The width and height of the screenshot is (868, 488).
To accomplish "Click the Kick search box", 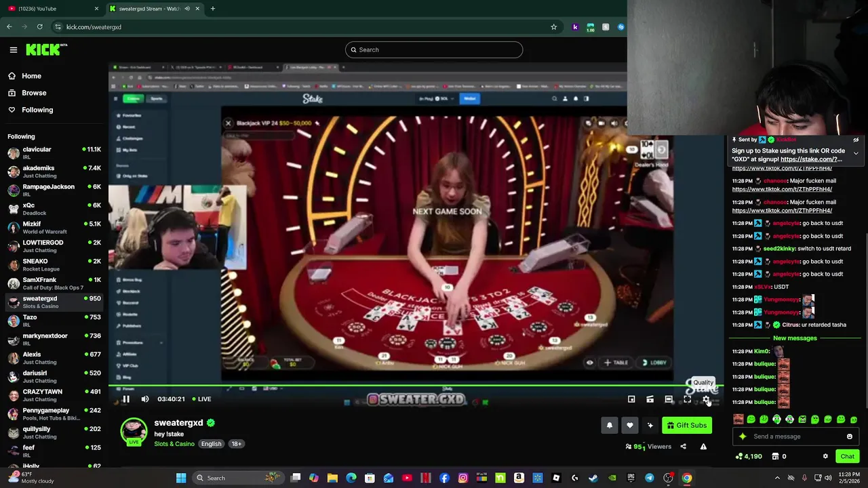I will coord(434,49).
